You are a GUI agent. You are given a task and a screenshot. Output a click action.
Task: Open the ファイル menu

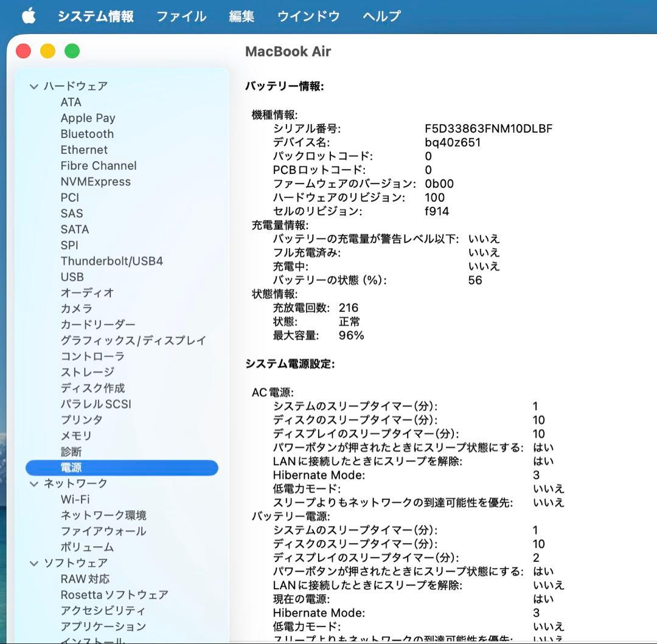point(181,16)
